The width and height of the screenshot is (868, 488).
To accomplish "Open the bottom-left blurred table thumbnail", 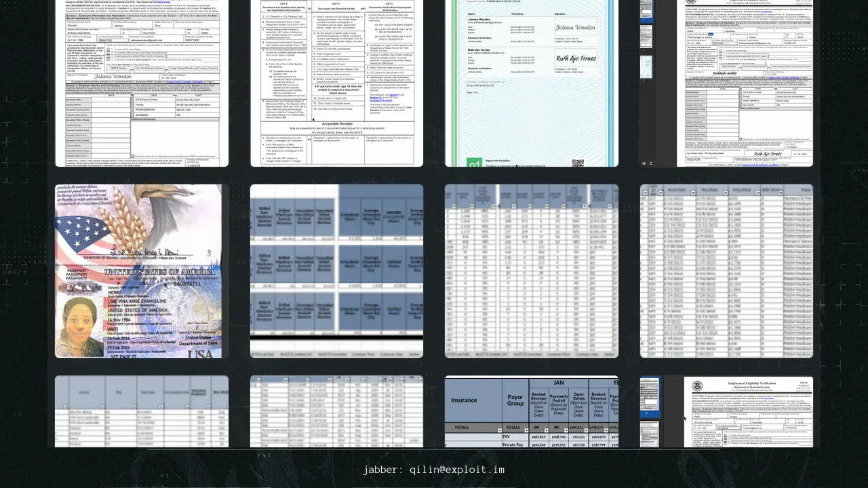I will (142, 411).
